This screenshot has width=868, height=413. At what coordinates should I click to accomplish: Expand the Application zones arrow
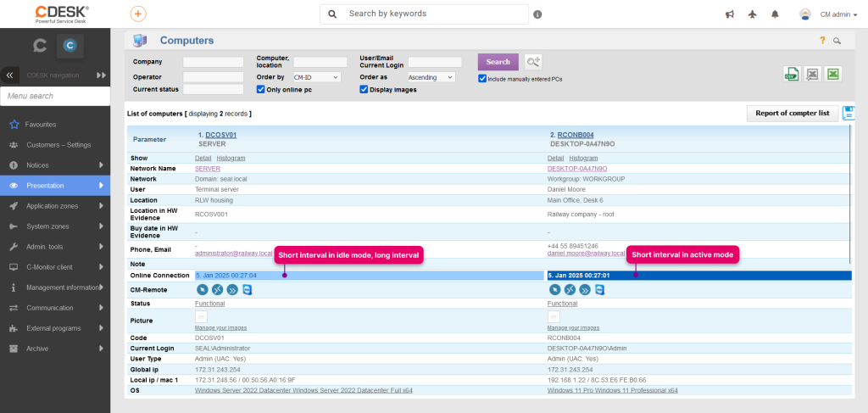click(102, 206)
